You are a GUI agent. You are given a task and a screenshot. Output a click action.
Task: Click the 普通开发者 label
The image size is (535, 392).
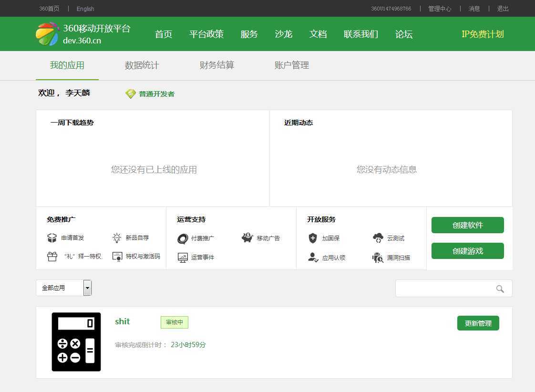point(156,94)
